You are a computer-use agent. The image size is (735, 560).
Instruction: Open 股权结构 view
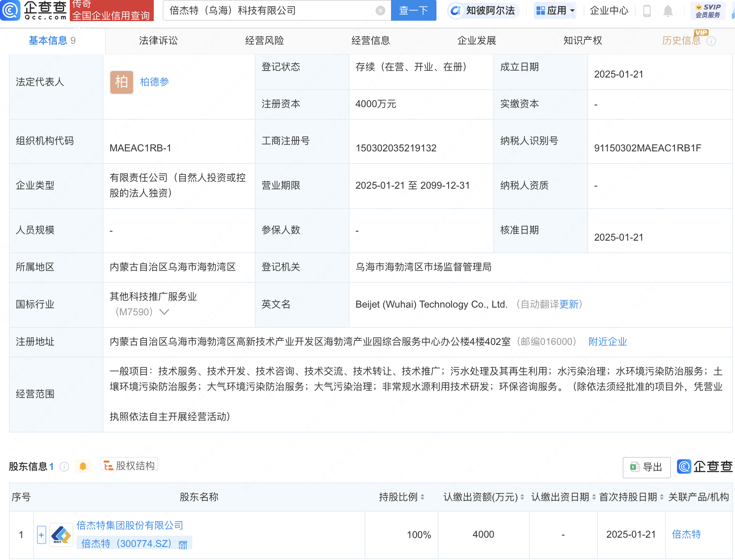pyautogui.click(x=129, y=465)
